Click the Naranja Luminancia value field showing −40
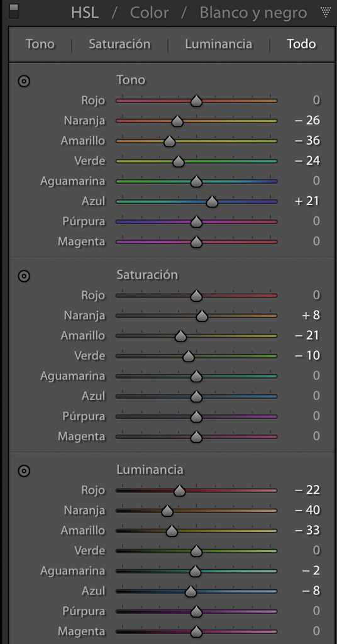This screenshot has width=337, height=644. click(307, 510)
